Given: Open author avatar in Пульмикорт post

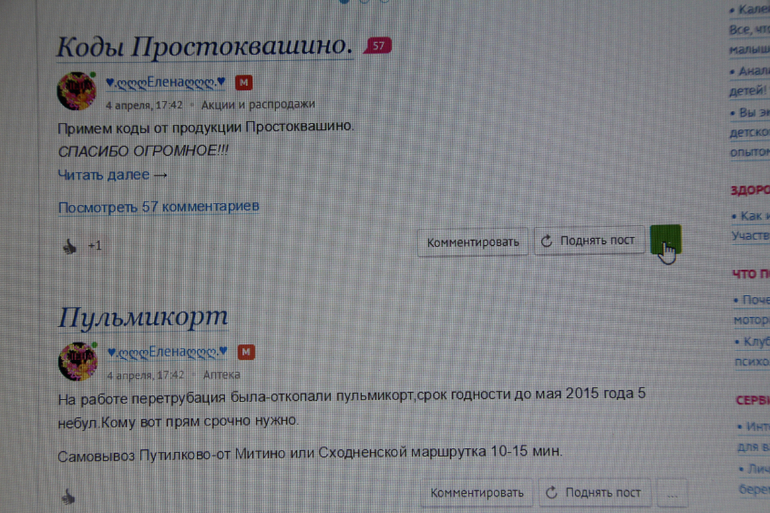Looking at the screenshot, I should point(78,361).
